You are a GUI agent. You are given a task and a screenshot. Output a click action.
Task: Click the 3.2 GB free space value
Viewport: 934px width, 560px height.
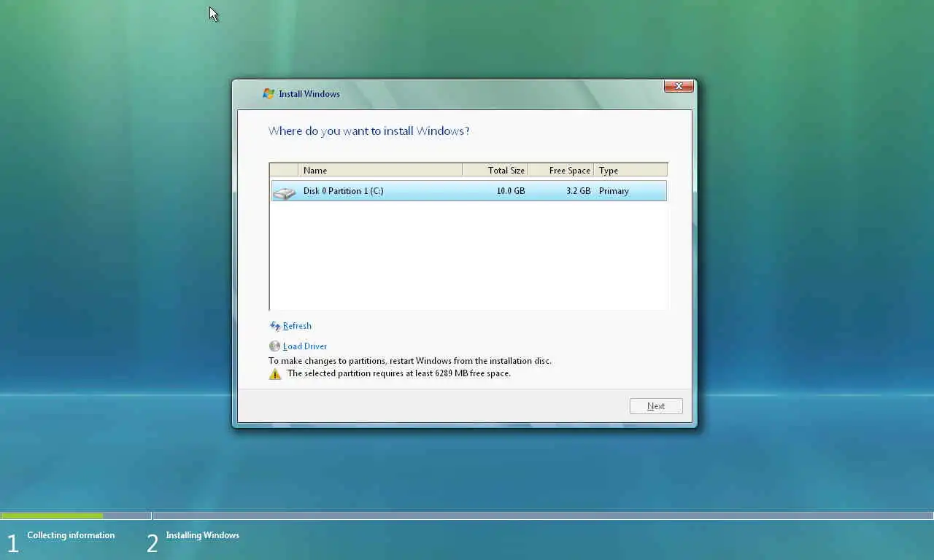click(x=579, y=191)
